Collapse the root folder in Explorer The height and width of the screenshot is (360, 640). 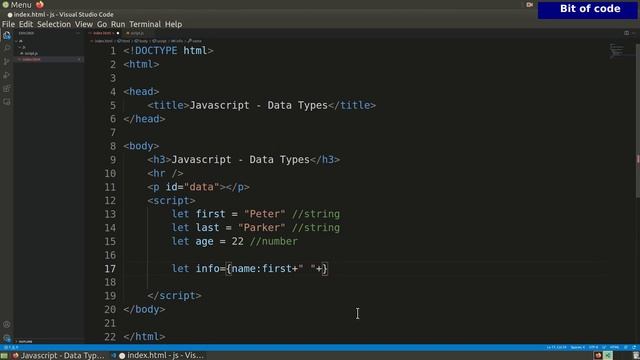tap(18, 41)
